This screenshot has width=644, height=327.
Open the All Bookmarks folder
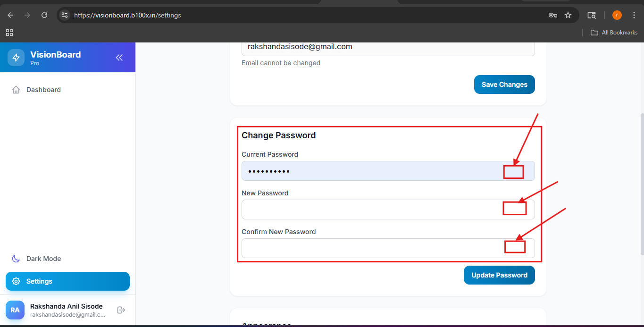click(614, 33)
